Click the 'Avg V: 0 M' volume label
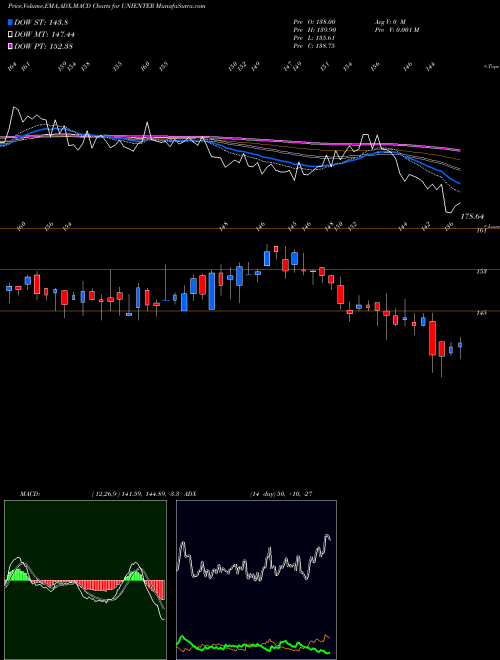500x660 pixels. click(x=389, y=22)
